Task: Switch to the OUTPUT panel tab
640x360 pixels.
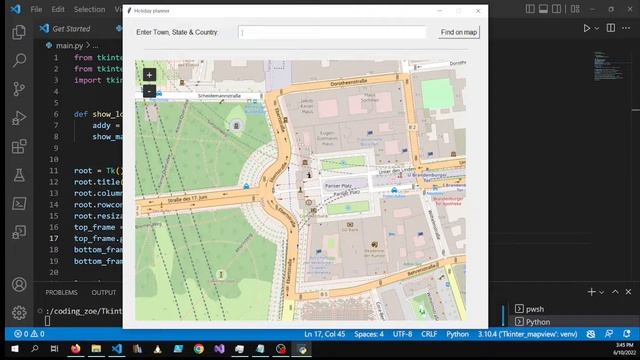Action: (x=104, y=293)
